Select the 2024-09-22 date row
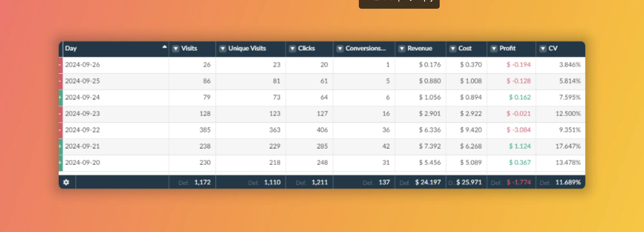The image size is (644, 232). coord(82,130)
